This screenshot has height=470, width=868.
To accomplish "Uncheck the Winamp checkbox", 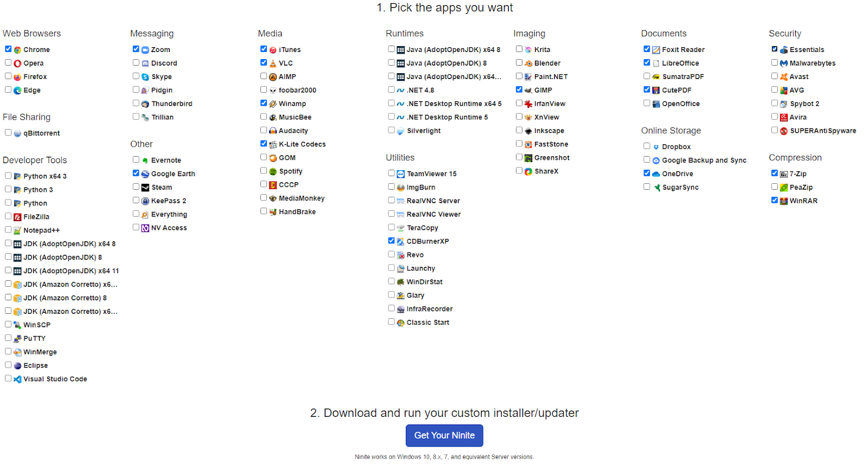I will point(264,103).
